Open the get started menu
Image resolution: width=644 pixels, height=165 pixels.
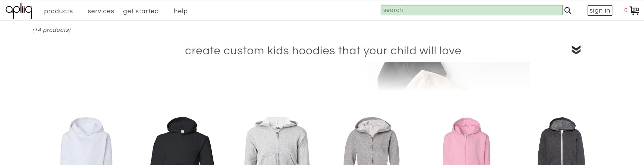[141, 11]
